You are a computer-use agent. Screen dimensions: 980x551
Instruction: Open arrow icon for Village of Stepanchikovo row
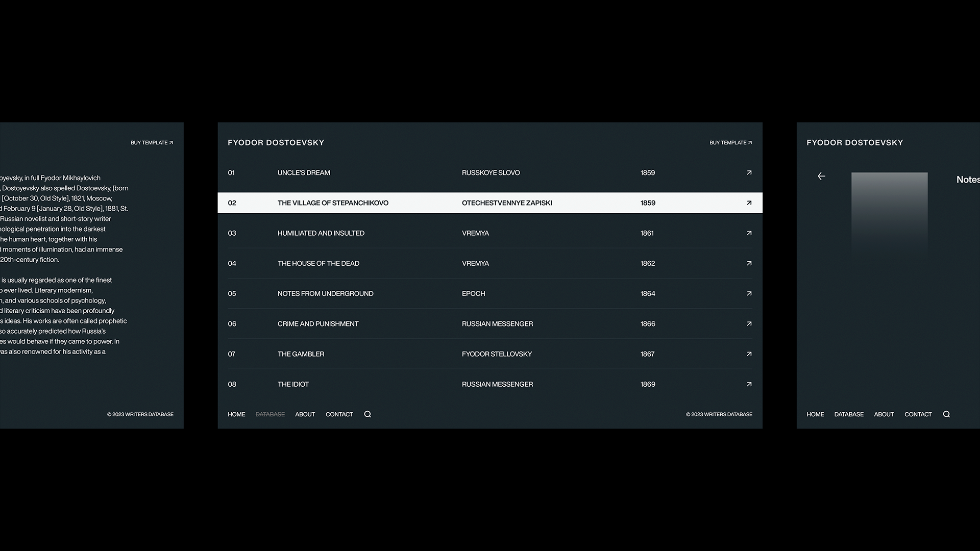[x=749, y=203]
